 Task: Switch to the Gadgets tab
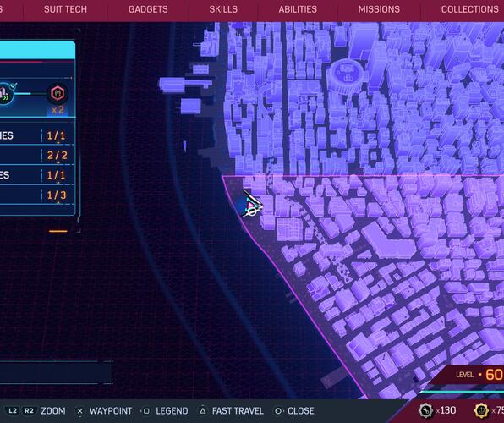point(148,9)
